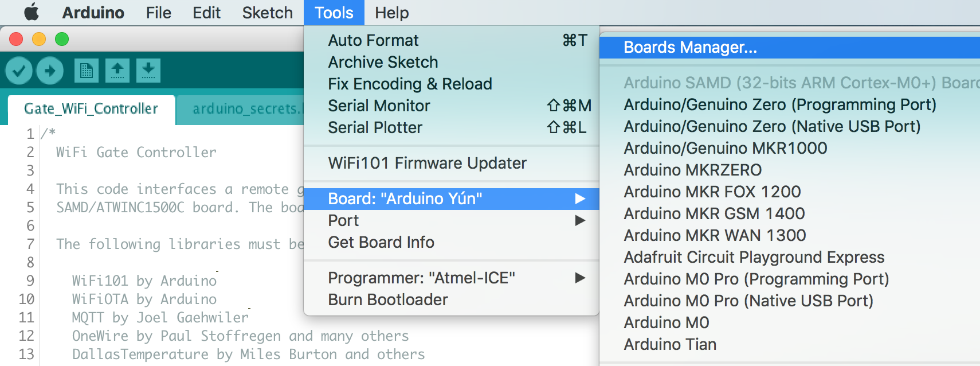Open the Apple menu

(31, 12)
